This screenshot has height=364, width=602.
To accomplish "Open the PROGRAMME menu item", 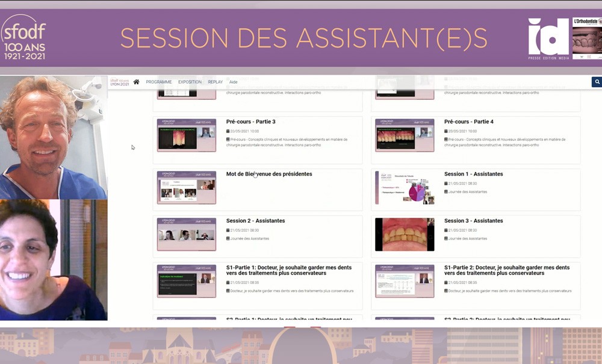I will coord(158,82).
